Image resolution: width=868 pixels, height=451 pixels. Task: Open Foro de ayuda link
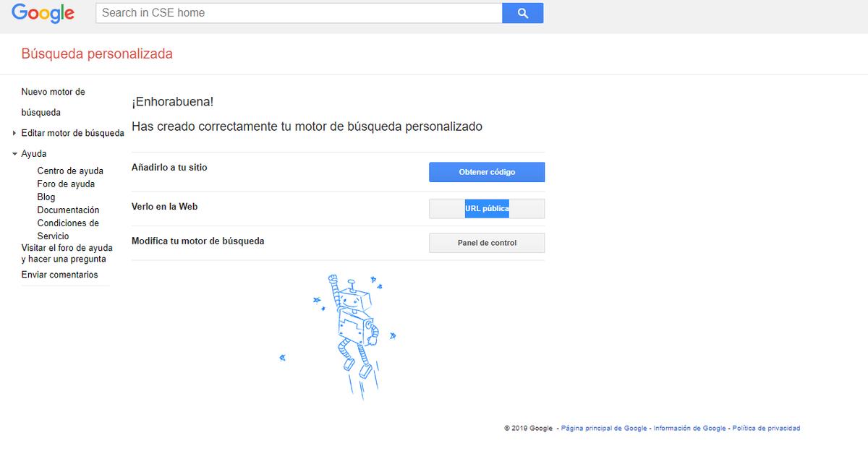pyautogui.click(x=66, y=184)
